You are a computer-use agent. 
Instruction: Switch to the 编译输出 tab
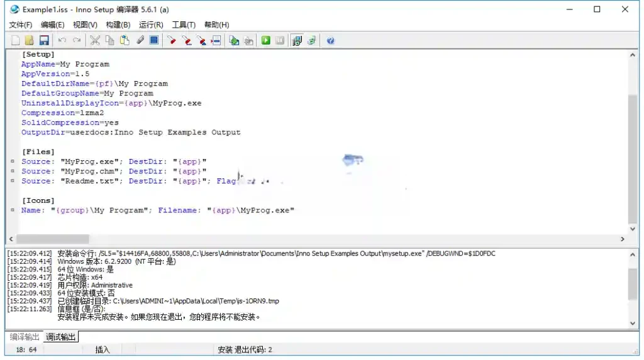[x=25, y=337]
